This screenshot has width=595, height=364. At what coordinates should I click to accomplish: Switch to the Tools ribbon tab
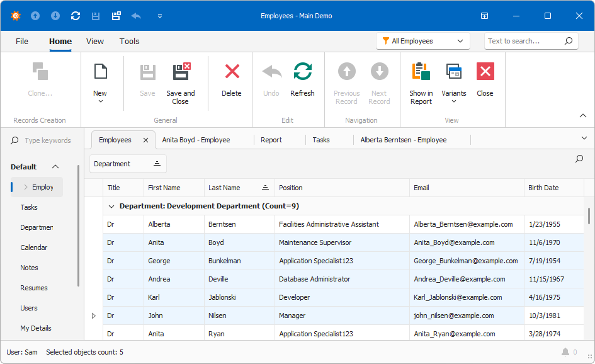tap(130, 42)
